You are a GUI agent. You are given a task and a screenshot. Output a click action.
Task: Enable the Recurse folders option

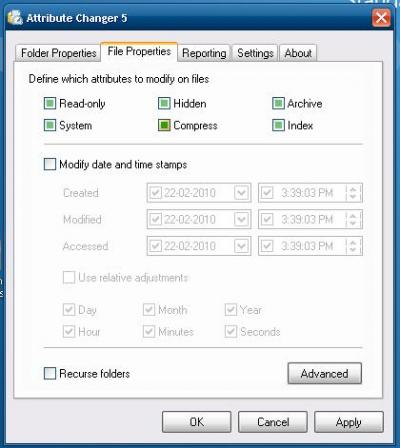[50, 373]
